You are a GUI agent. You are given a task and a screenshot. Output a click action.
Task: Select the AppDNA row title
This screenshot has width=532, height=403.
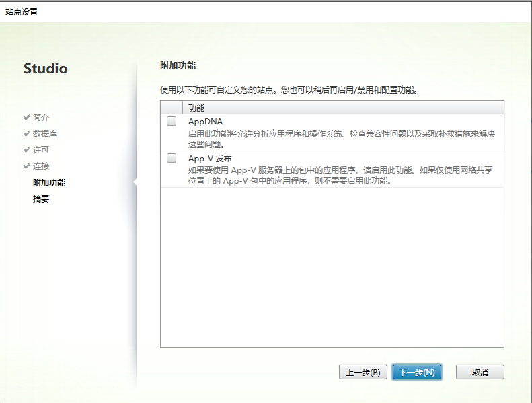pyautogui.click(x=205, y=122)
